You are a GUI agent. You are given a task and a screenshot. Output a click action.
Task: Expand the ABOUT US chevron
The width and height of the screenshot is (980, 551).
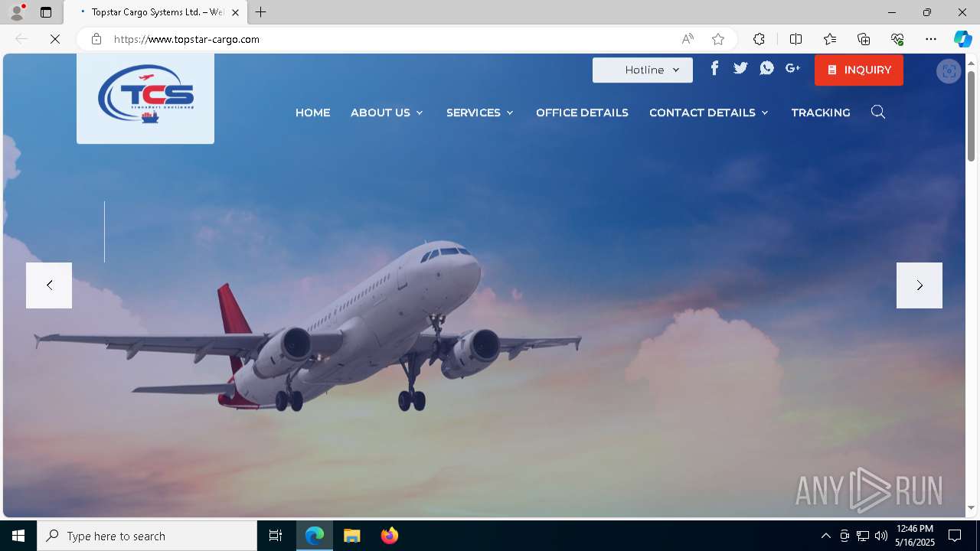(x=420, y=113)
